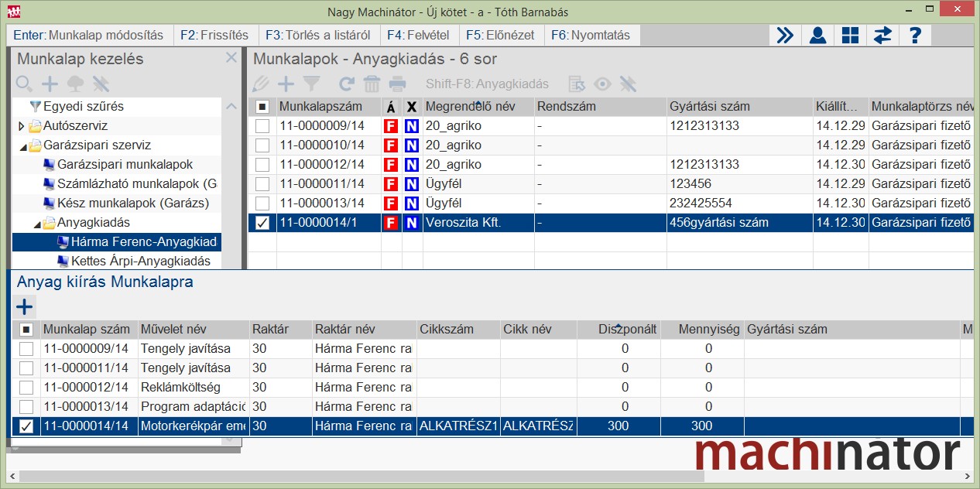Uncheck the box for worksheet 11-0000014/1
980x489 pixels.
coord(263,222)
